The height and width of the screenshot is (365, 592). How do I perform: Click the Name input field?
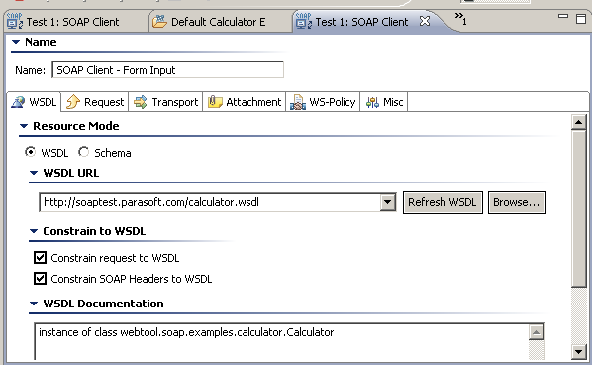[x=167, y=70]
